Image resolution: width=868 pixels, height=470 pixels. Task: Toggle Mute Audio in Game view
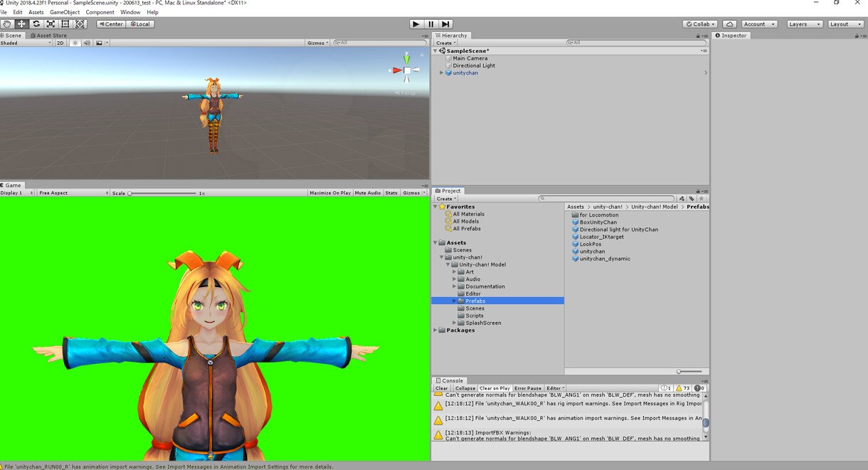pos(368,193)
